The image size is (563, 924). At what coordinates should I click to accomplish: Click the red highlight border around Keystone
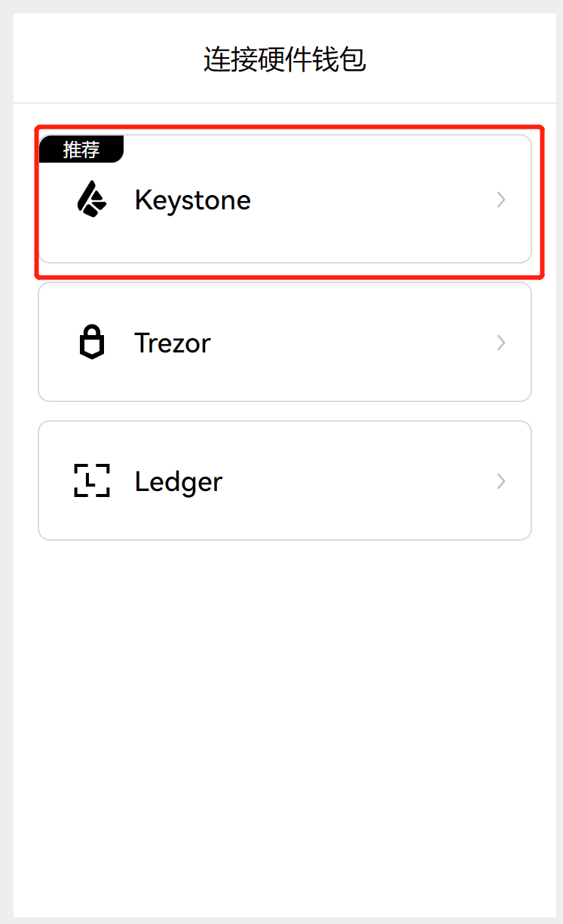[x=285, y=127]
